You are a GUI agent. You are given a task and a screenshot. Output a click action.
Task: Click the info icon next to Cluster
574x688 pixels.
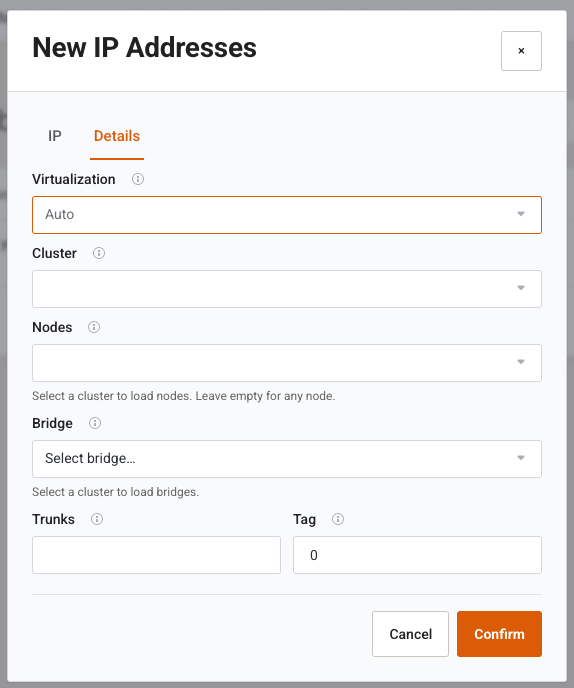(99, 253)
